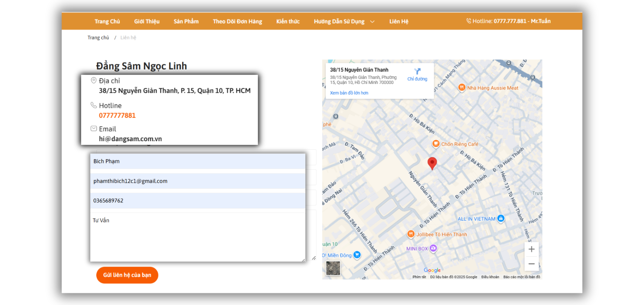This screenshot has width=644, height=305.
Task: Click Xem bản đồ lớn hơn link
Action: (x=349, y=93)
